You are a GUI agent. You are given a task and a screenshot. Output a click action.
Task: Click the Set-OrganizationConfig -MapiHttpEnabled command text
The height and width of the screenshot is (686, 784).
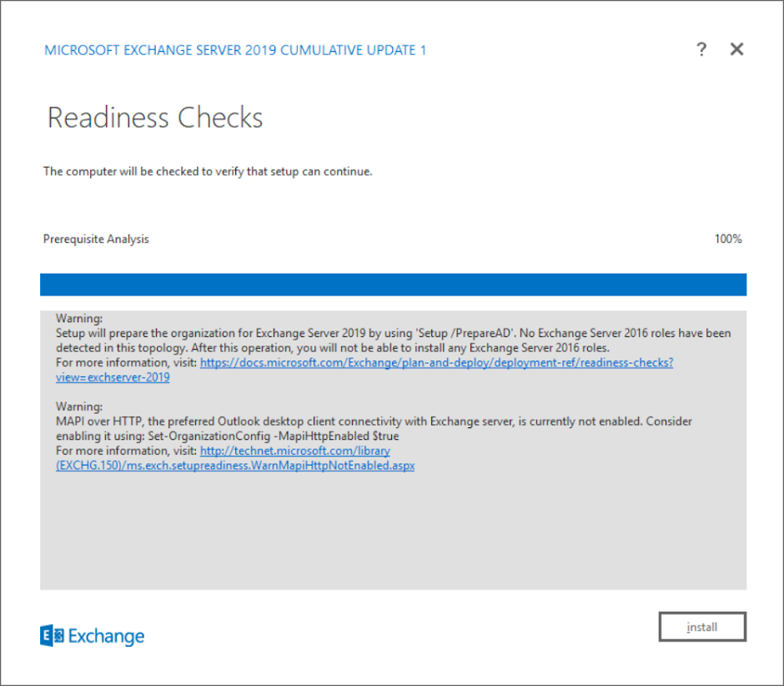(274, 436)
